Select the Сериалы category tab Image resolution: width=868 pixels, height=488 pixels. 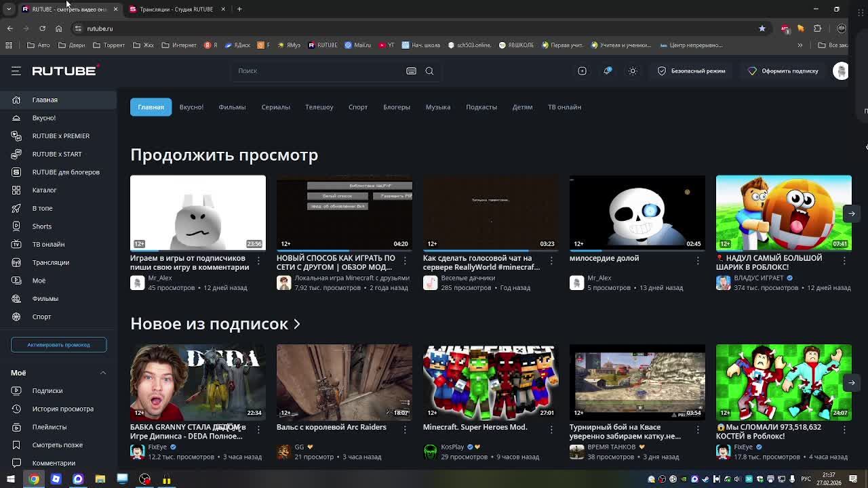275,107
